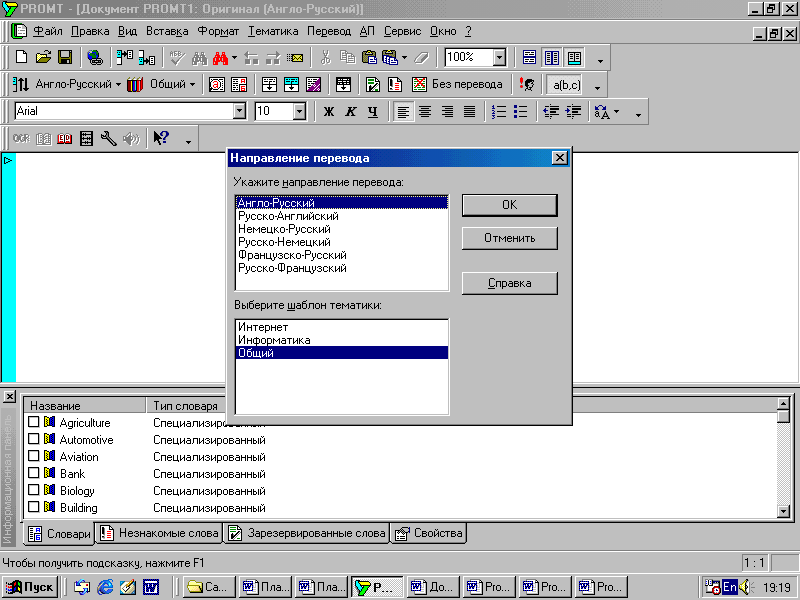Justify text alignment icon

tap(469, 112)
